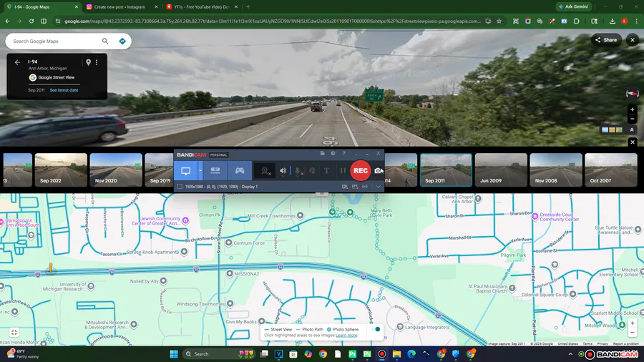The image size is (644, 362).
Task: Open Learn more link in legend
Action: 346,336
